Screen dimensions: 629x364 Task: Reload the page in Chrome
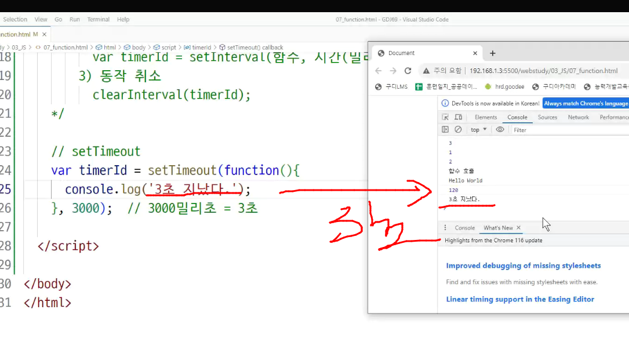(408, 71)
